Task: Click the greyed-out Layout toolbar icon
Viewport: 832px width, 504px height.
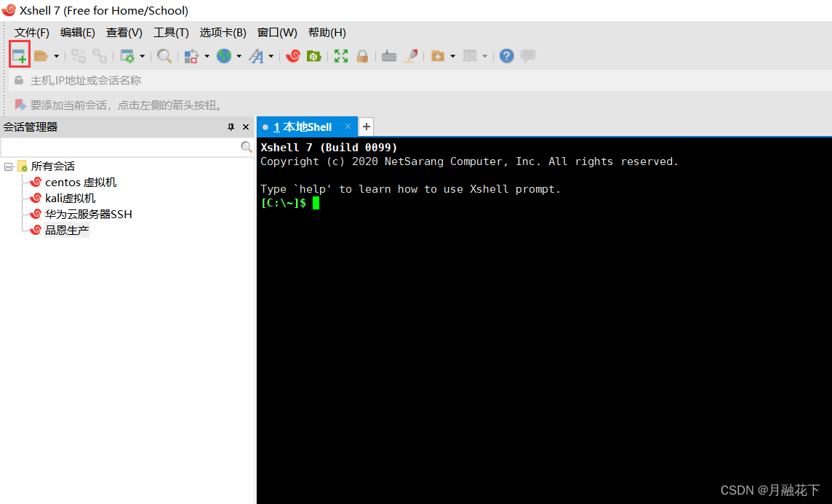Action: pyautogui.click(x=470, y=56)
